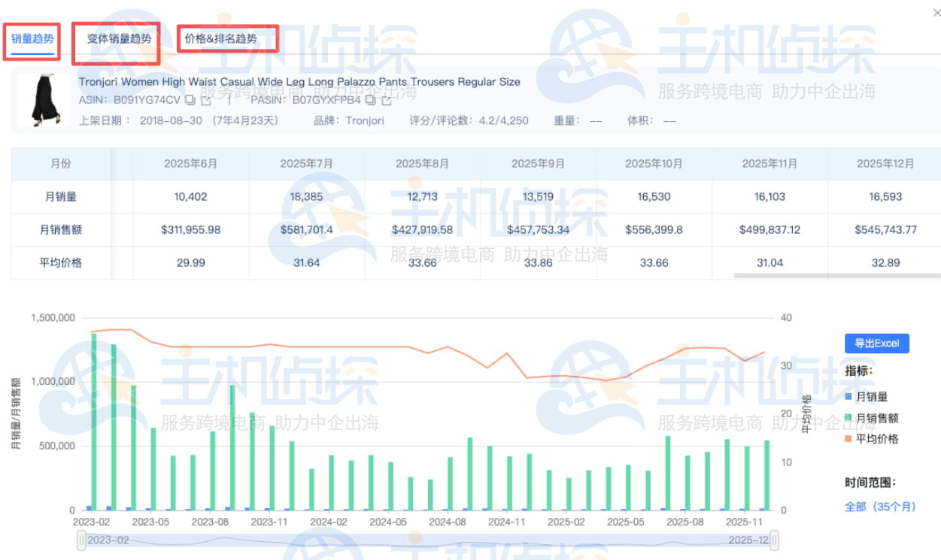Screen dimensions: 941x560
Task: Click sales cell 16,593
Action: coord(886,197)
